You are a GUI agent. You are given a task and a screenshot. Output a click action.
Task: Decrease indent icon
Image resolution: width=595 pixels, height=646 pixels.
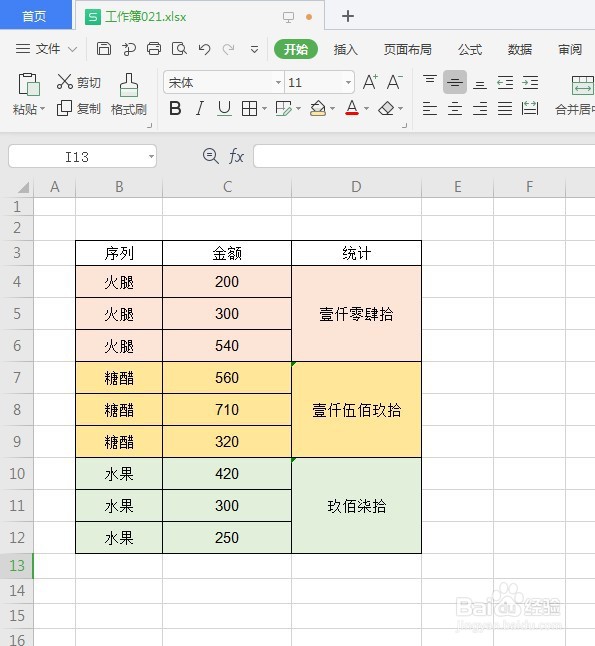505,83
